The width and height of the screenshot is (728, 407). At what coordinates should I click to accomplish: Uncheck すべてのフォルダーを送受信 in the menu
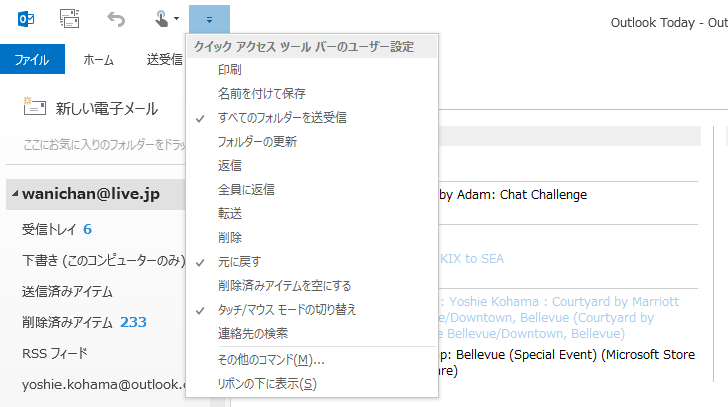282,117
